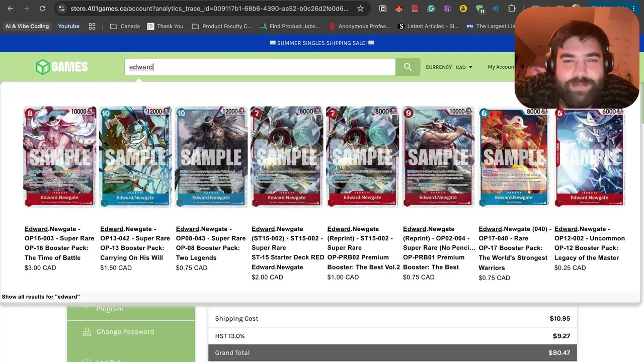Open the OP08-043 Edward.Newgate card image

[x=211, y=157]
